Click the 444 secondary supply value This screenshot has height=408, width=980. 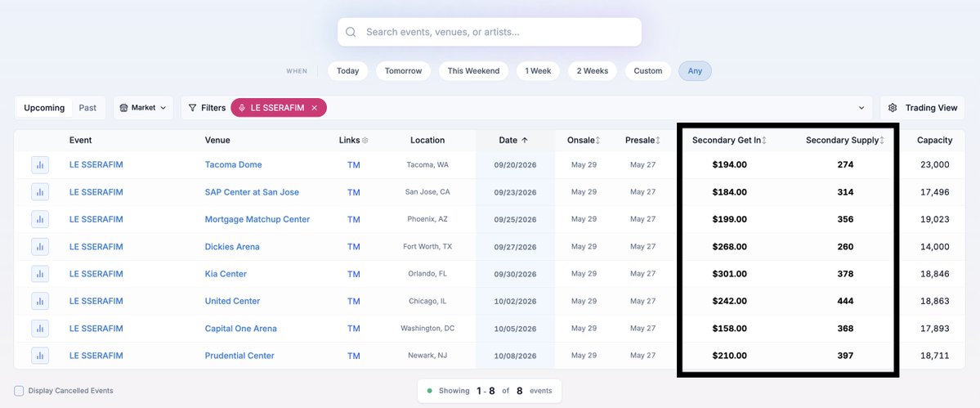click(x=845, y=301)
